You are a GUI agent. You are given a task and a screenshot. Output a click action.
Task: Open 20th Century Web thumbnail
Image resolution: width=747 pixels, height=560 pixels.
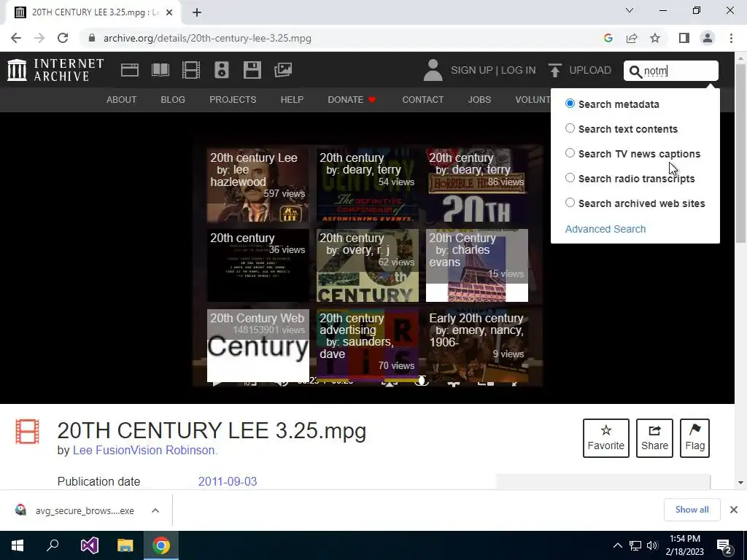258,346
